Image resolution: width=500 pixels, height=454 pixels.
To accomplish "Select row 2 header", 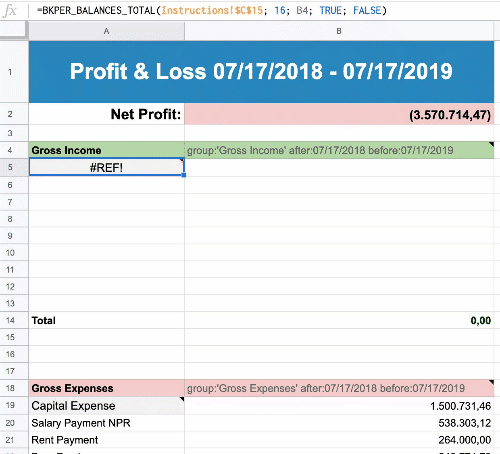I will click(x=14, y=114).
